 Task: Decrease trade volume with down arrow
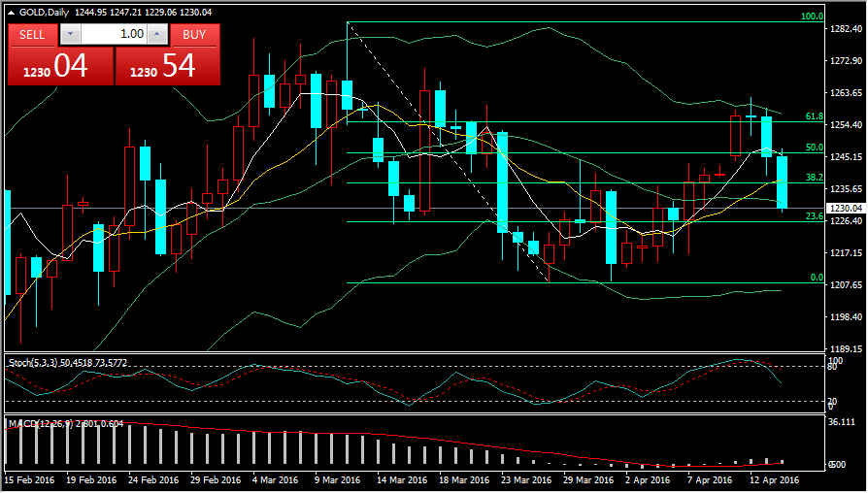point(70,34)
